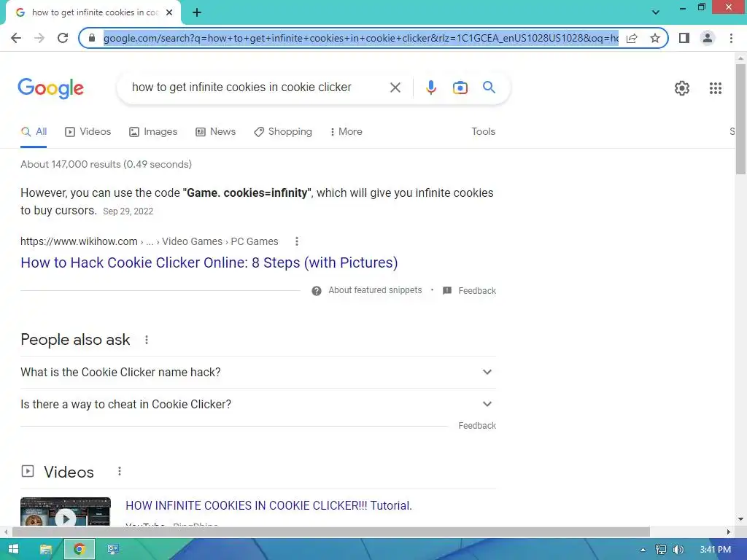Click the About featured snippets question mark icon
This screenshot has width=747, height=560.
pyautogui.click(x=317, y=291)
